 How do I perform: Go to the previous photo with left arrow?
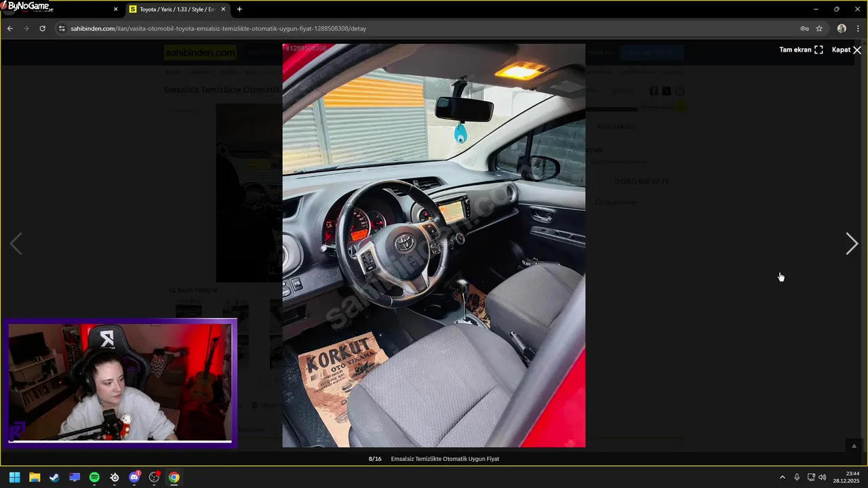coord(16,243)
